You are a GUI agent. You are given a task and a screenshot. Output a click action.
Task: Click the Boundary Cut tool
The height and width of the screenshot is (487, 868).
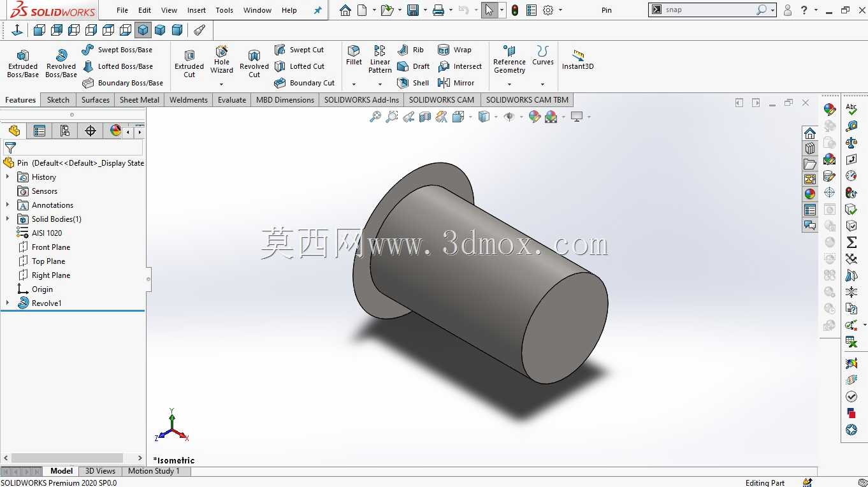click(x=305, y=83)
